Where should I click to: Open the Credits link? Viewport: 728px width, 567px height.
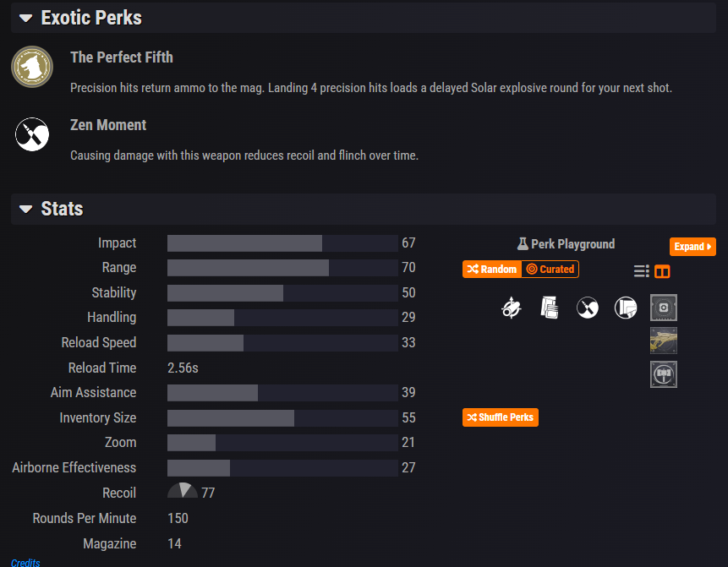click(x=25, y=562)
